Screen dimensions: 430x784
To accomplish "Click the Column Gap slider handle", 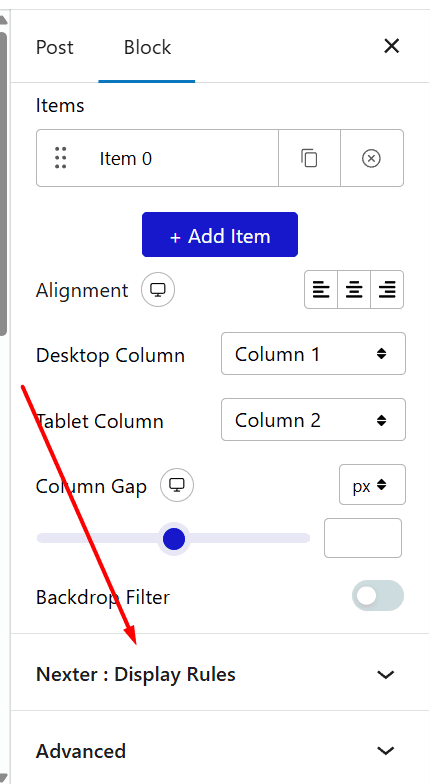I will point(174,538).
